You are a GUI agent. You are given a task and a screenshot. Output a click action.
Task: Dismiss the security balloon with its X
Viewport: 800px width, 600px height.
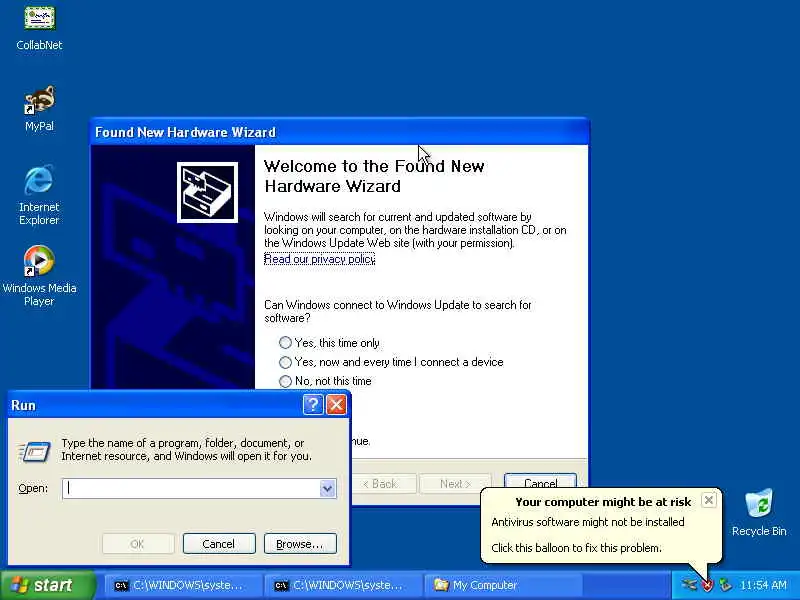click(709, 501)
